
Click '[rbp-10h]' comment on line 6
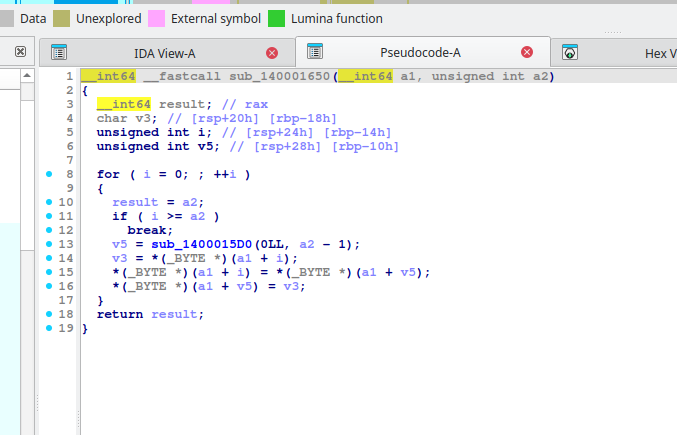pyautogui.click(x=365, y=146)
